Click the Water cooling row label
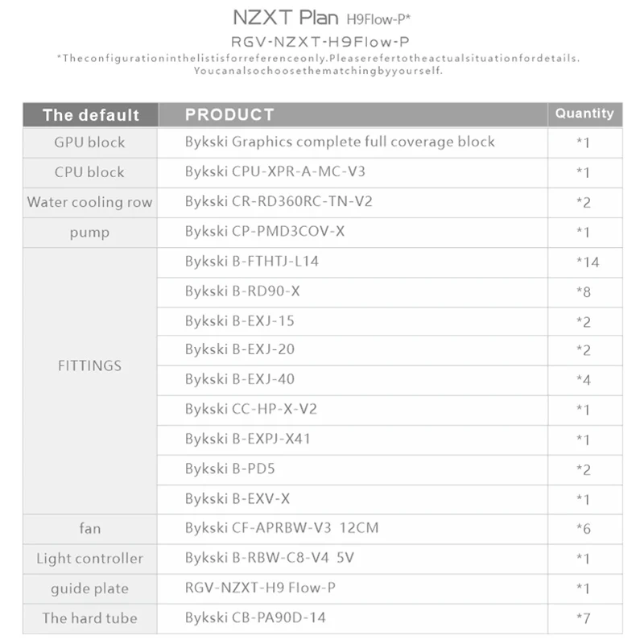This screenshot has height=644, width=644. pyautogui.click(x=90, y=203)
